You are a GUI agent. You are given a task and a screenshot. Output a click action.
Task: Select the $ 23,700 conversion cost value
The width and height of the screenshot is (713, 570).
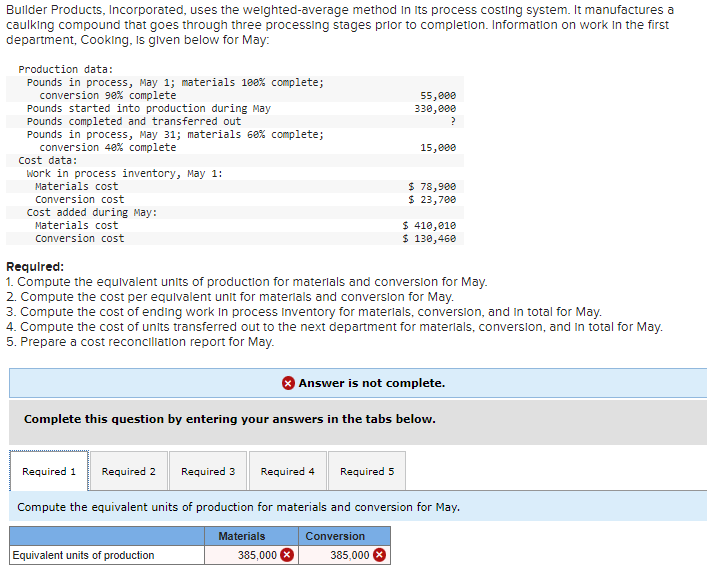coord(432,200)
